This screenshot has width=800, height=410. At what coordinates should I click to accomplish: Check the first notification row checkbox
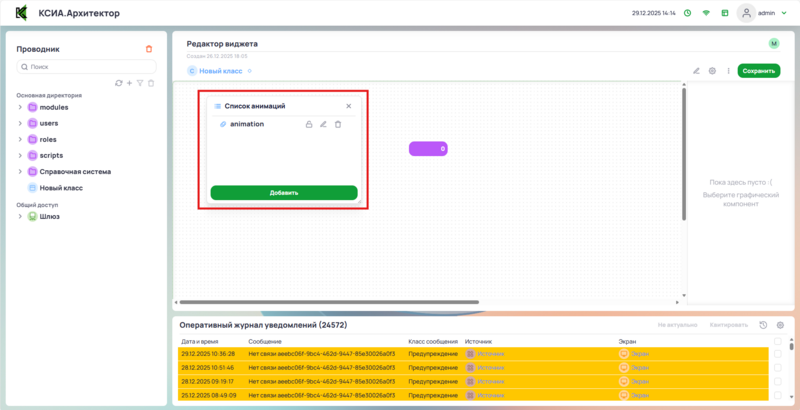[x=778, y=354]
